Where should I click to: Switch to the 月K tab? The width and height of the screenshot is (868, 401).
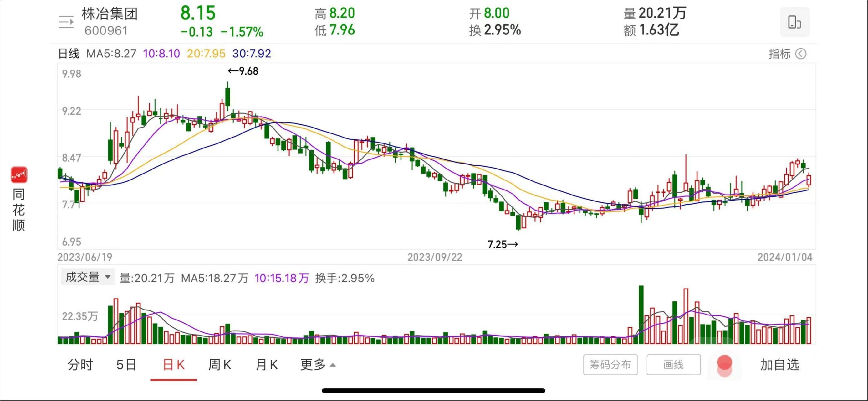(267, 365)
